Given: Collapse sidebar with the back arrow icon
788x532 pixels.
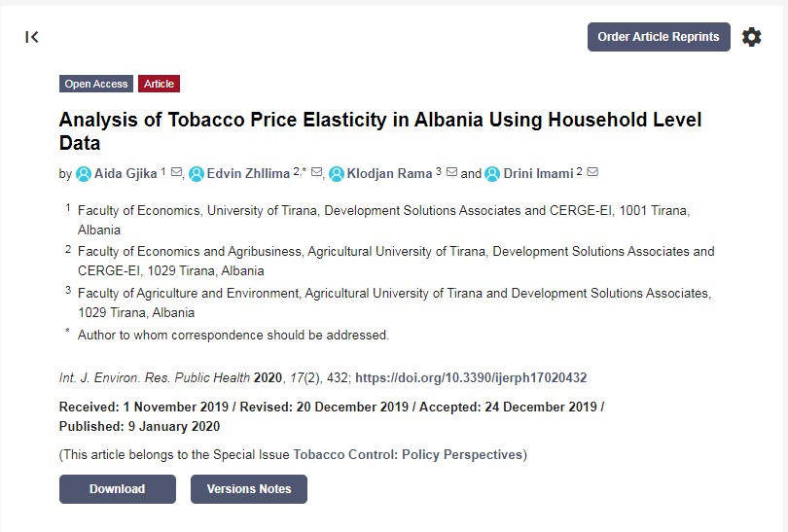Looking at the screenshot, I should (x=32, y=37).
